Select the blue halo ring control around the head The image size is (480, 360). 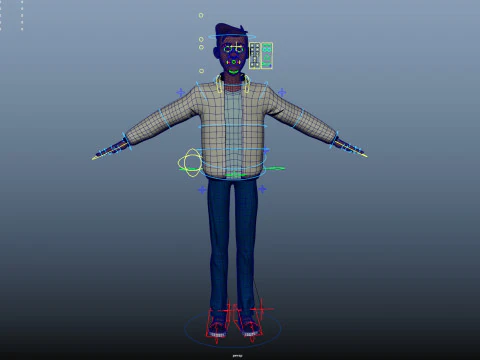pyautogui.click(x=232, y=36)
